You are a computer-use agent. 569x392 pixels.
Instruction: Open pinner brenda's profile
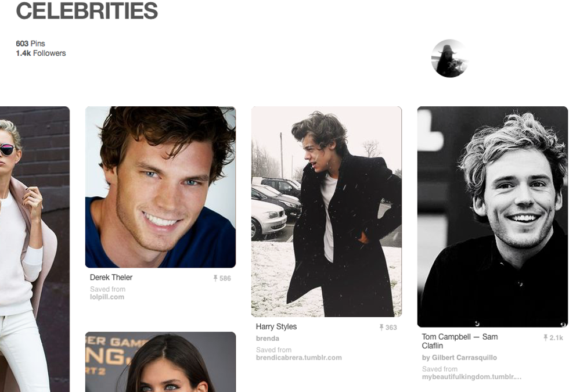[268, 338]
